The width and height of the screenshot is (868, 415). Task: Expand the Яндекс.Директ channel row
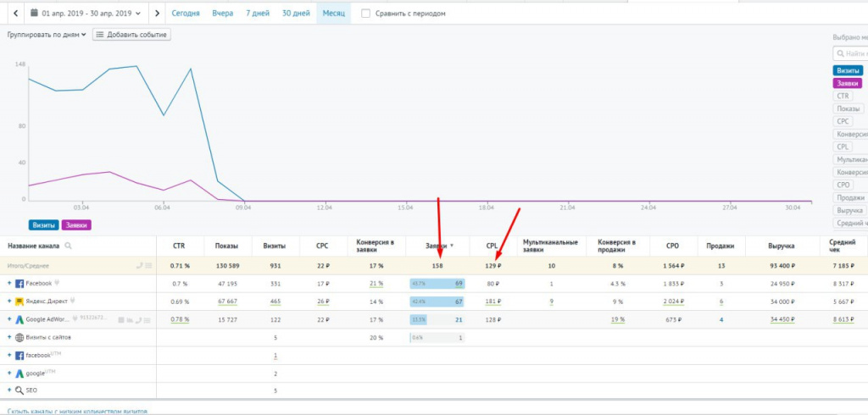[x=9, y=301]
